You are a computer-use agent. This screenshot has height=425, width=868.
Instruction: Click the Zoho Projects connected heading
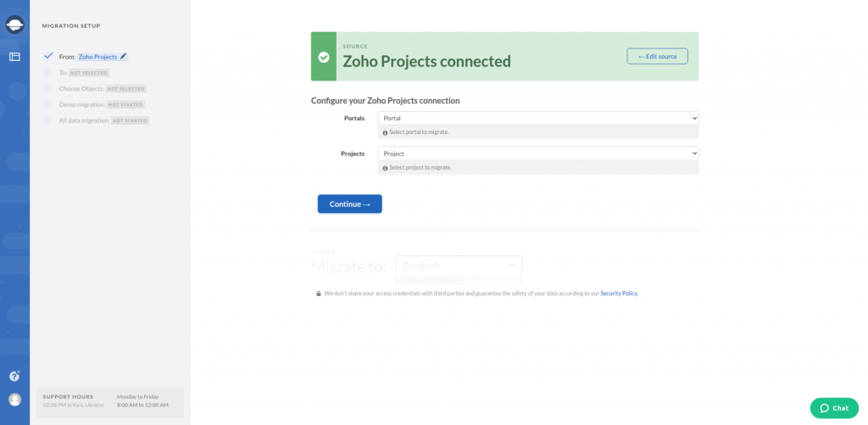(427, 61)
